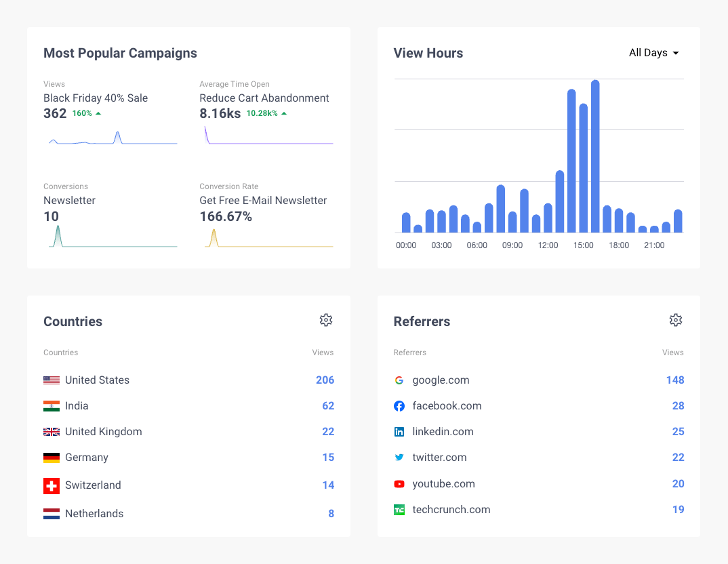
Task: Click the Google icon next to google.com
Action: 399,380
